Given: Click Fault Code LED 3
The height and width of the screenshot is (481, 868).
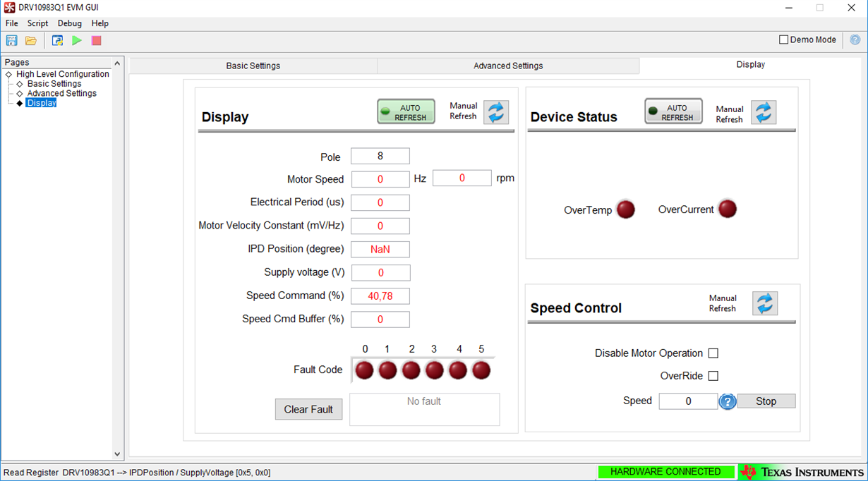Looking at the screenshot, I should (435, 370).
